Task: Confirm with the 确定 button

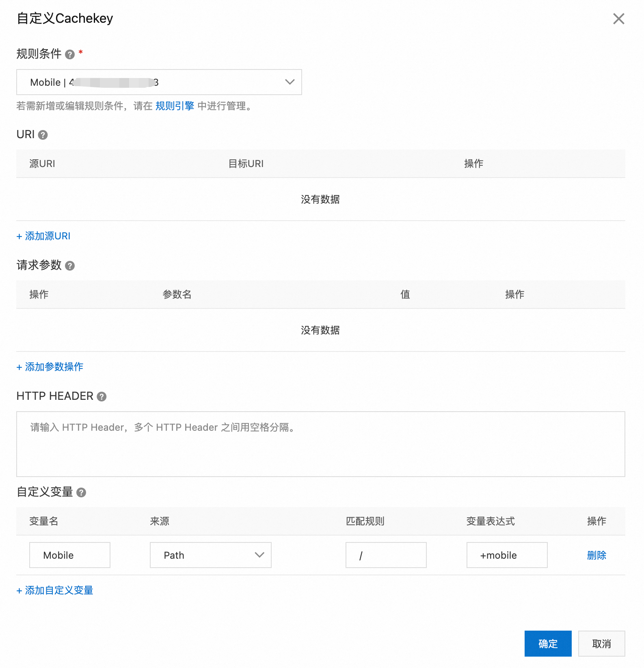Action: coord(548,644)
